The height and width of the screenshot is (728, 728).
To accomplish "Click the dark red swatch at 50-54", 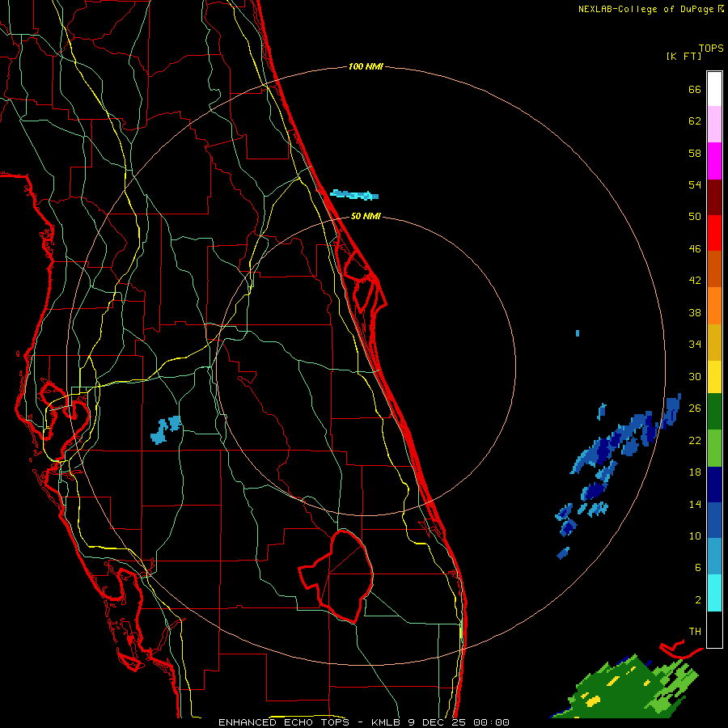I will click(x=714, y=197).
